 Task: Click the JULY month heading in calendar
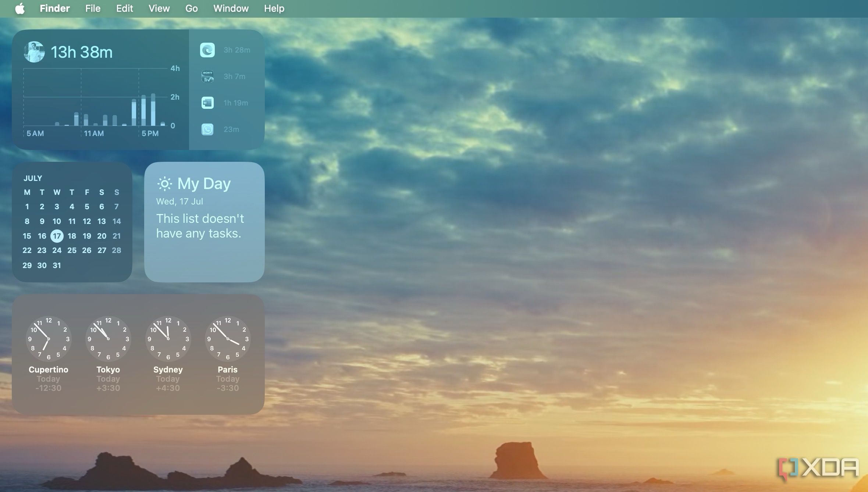pos(33,178)
